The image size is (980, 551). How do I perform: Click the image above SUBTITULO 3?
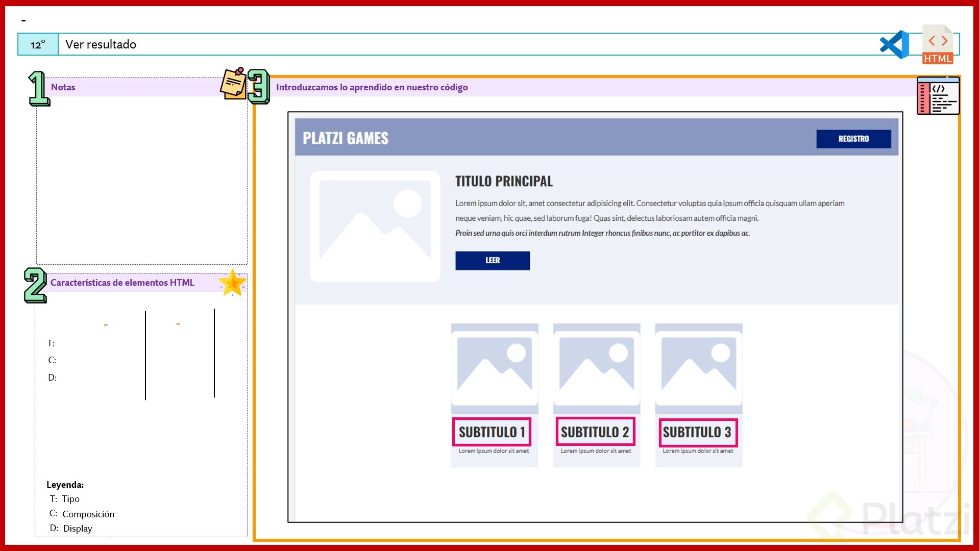click(699, 368)
